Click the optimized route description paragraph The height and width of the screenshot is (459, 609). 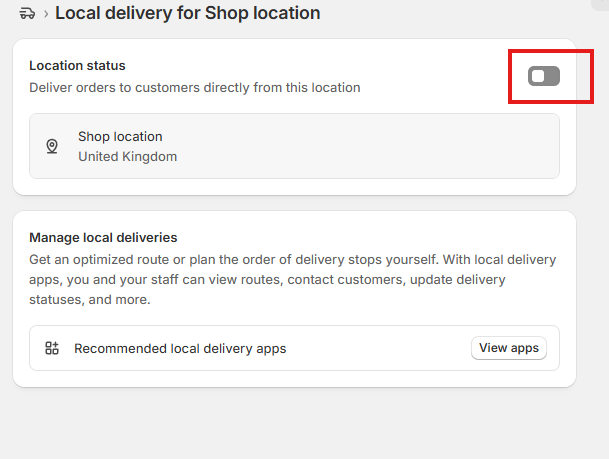pyautogui.click(x=293, y=280)
